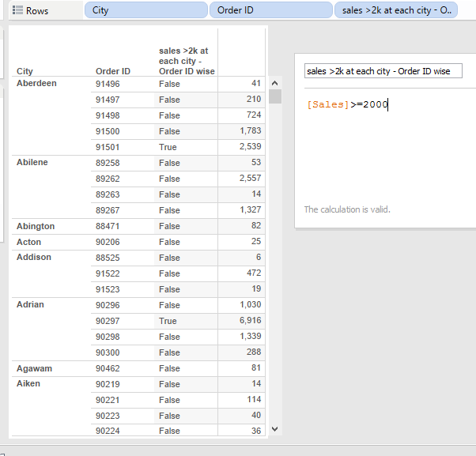
Task: Click Order ID 90297
Action: tap(108, 321)
